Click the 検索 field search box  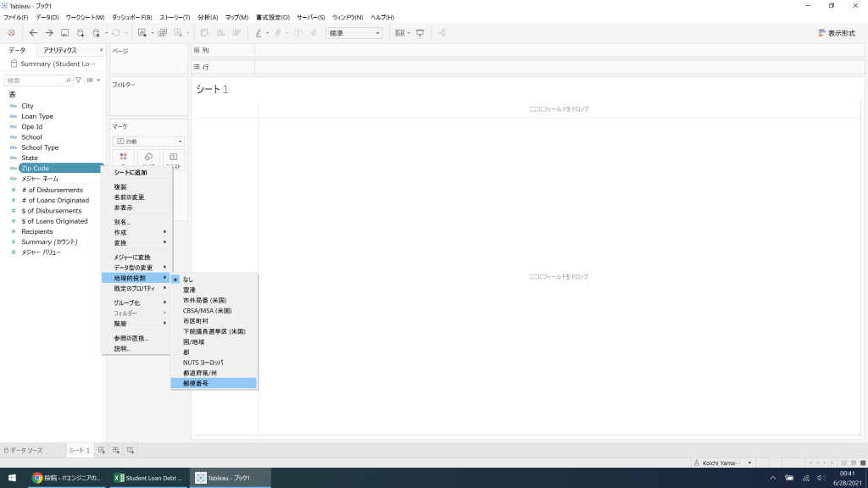coord(38,80)
